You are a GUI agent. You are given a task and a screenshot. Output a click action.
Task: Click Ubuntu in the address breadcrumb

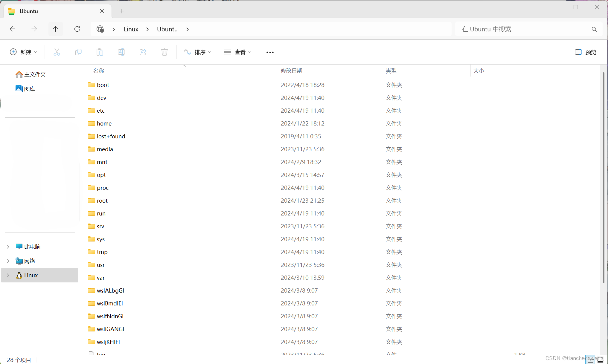[167, 29]
